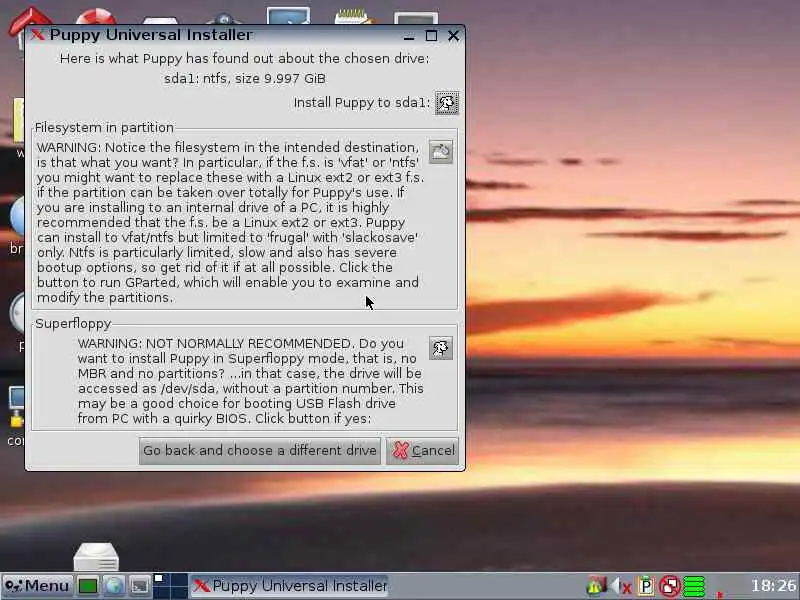Image resolution: width=800 pixels, height=600 pixels.
Task: Click the 'Here is what Puppy has found out' heading
Action: pyautogui.click(x=244, y=59)
